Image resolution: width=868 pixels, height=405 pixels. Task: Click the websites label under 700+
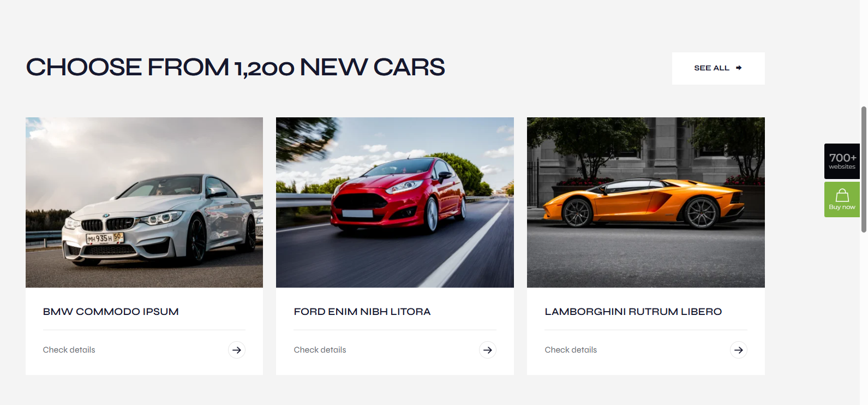(842, 167)
